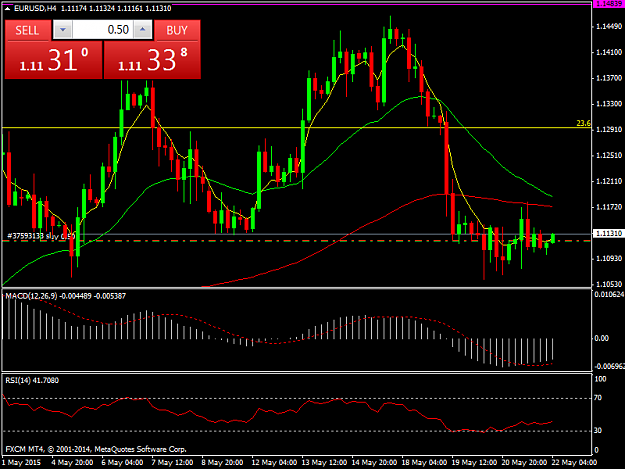Click the 1.12910 price axis label

[x=609, y=130]
